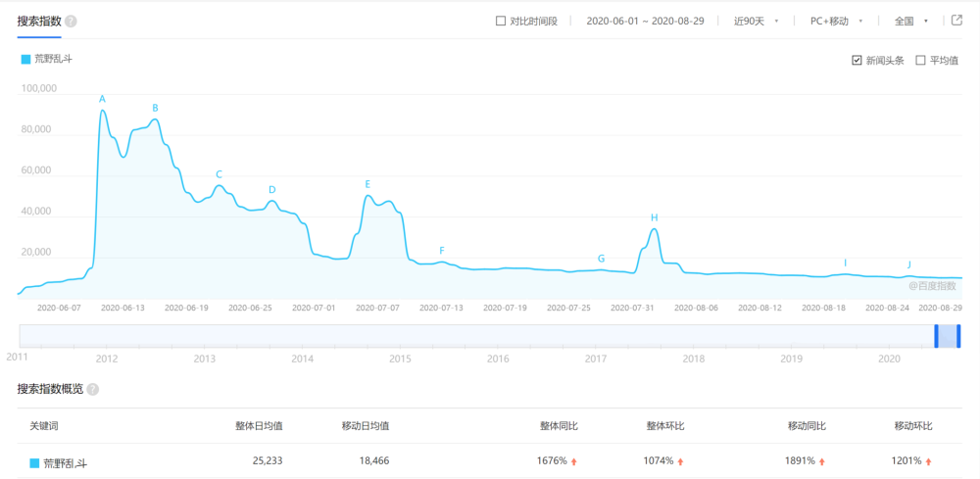980x479 pixels.
Task: Click news marker F on the chart
Action: 442,251
